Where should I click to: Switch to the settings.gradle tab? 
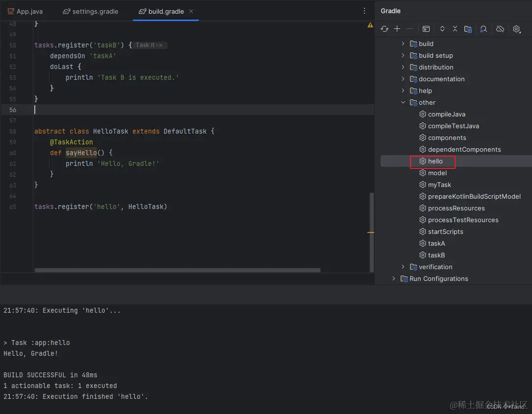click(x=91, y=11)
